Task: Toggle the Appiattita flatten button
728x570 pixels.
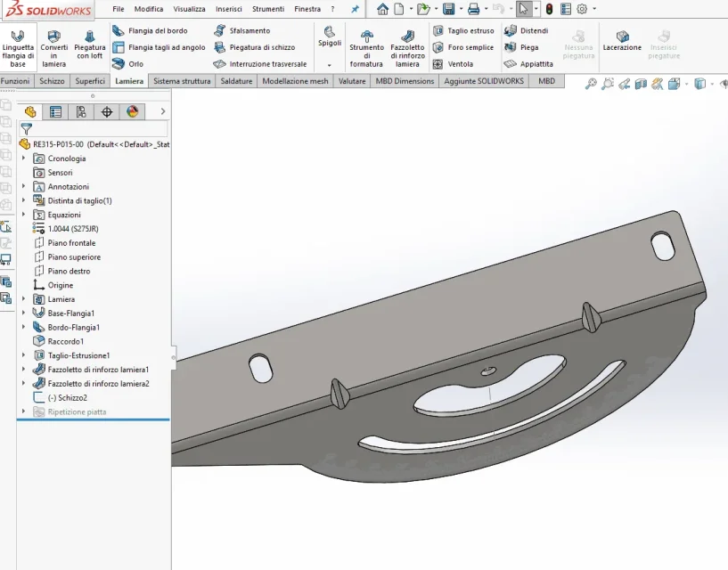Action: pos(528,64)
